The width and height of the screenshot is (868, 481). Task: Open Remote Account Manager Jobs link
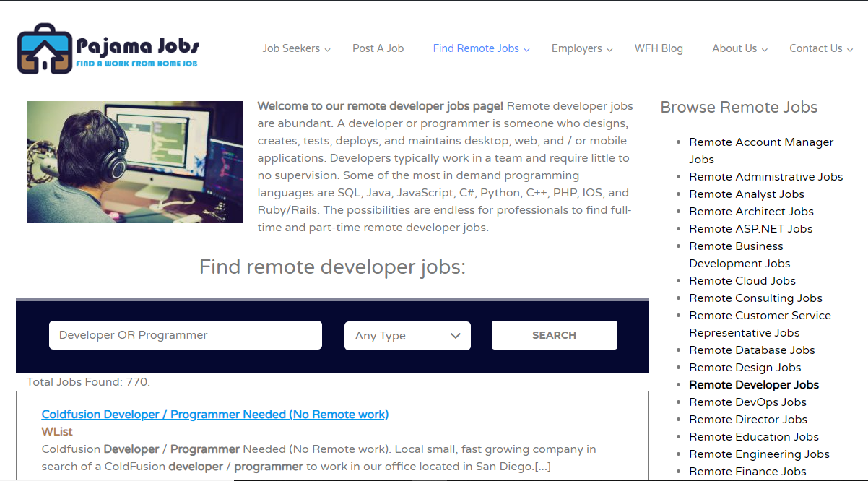coord(761,142)
